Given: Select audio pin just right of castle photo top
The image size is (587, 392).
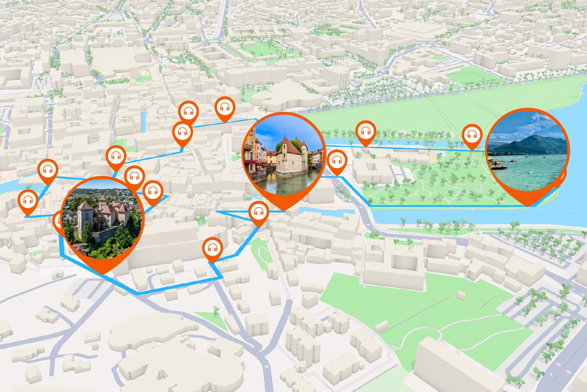Looking at the screenshot, I should pos(134,176).
